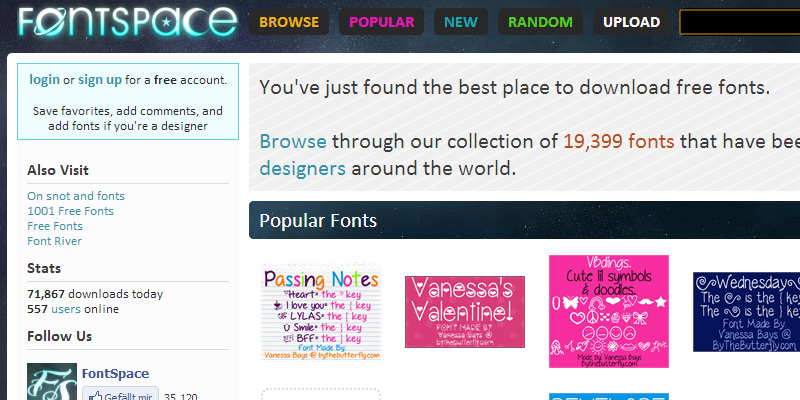Open the Wednesday font thumbnail
The image size is (800, 400).
(746, 312)
